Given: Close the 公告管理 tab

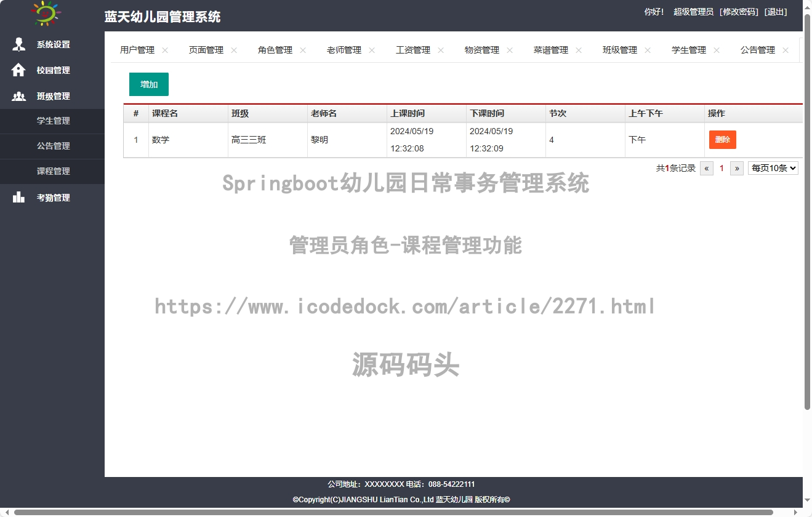Looking at the screenshot, I should tap(786, 50).
